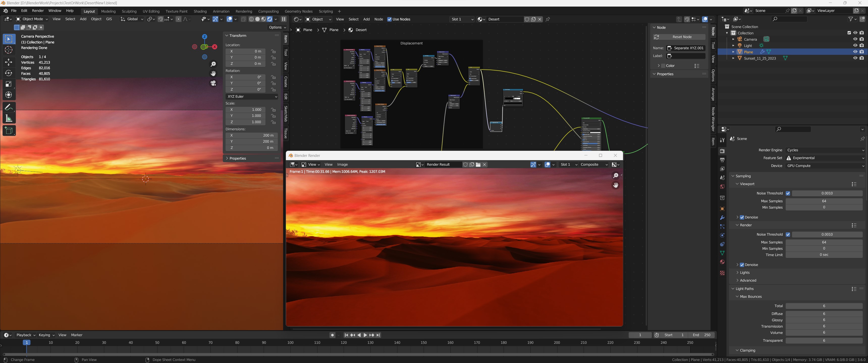Open Feature Set dropdown Experimental
868x363 pixels.
(825, 158)
